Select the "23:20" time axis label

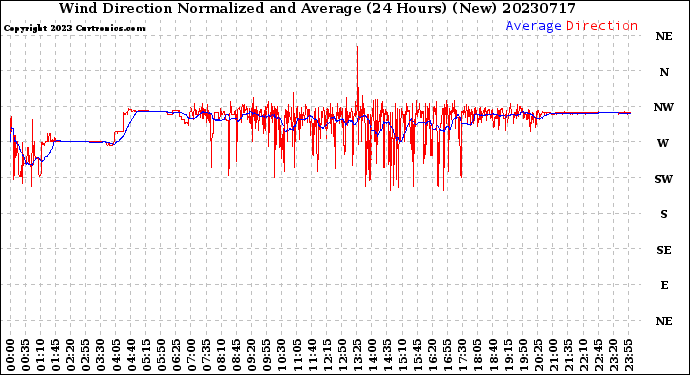pos(613,355)
